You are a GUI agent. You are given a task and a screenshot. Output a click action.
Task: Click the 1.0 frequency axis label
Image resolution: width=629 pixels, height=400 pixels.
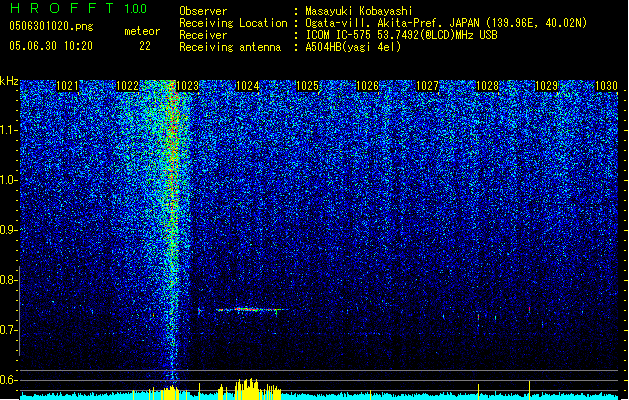(8, 180)
